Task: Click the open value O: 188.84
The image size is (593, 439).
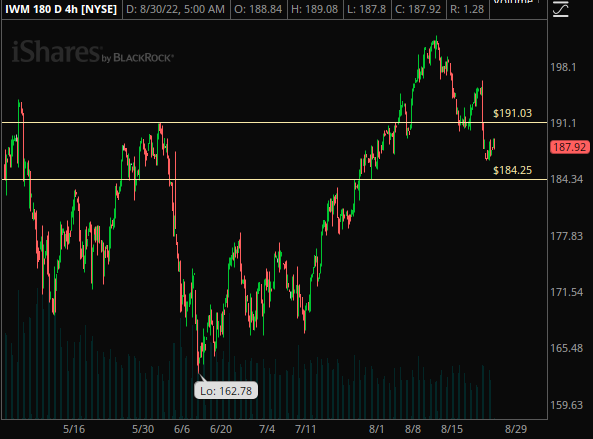Action: pos(258,9)
